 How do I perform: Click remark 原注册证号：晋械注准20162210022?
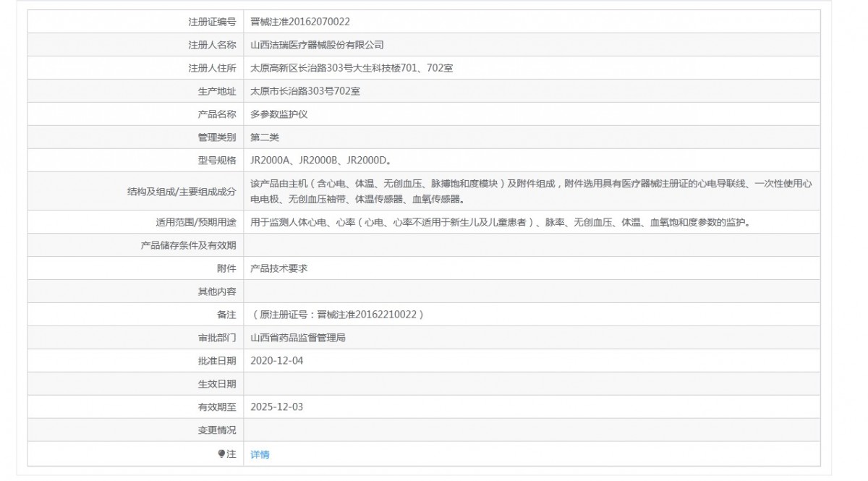337,315
